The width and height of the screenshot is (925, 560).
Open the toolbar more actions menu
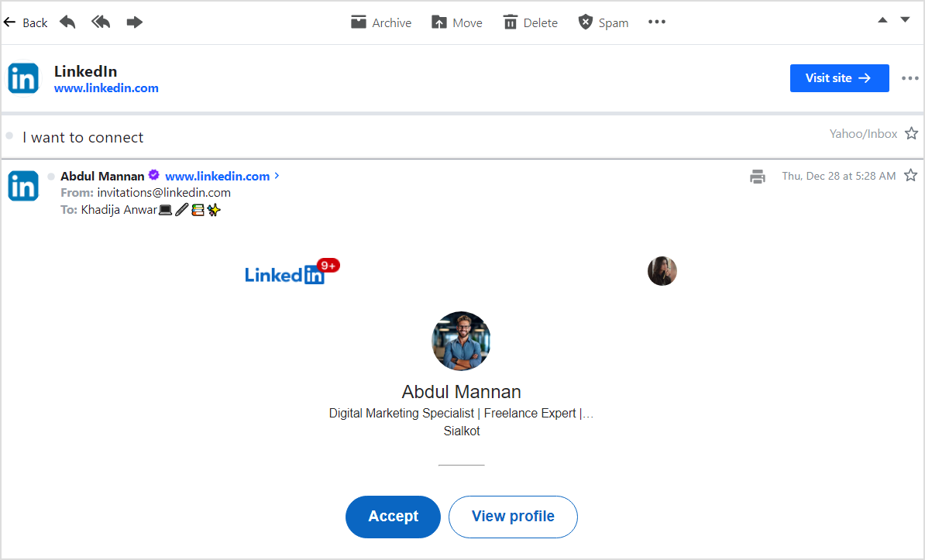(x=657, y=22)
